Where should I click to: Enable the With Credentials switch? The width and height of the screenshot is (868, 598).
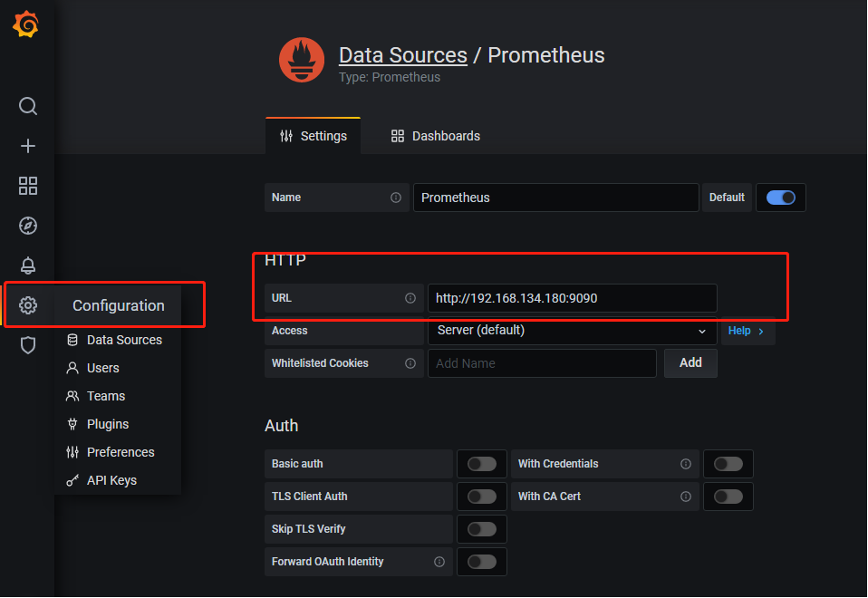tap(728, 464)
